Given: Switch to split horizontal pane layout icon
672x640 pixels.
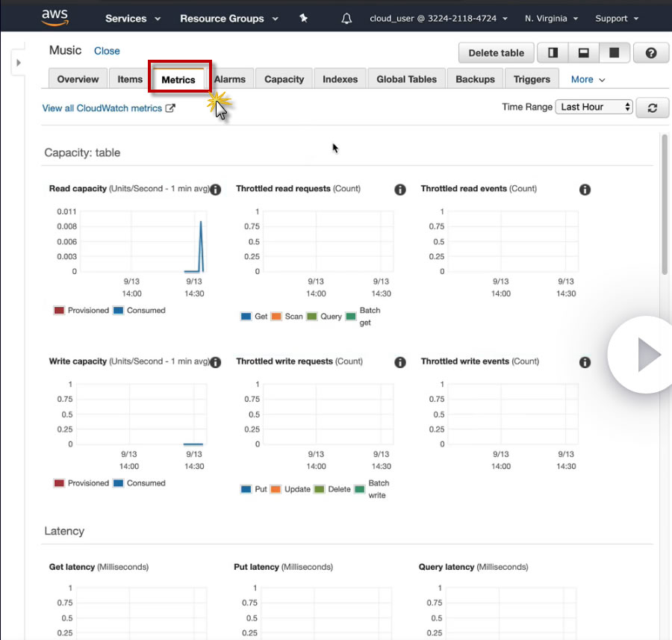Looking at the screenshot, I should coord(583,53).
